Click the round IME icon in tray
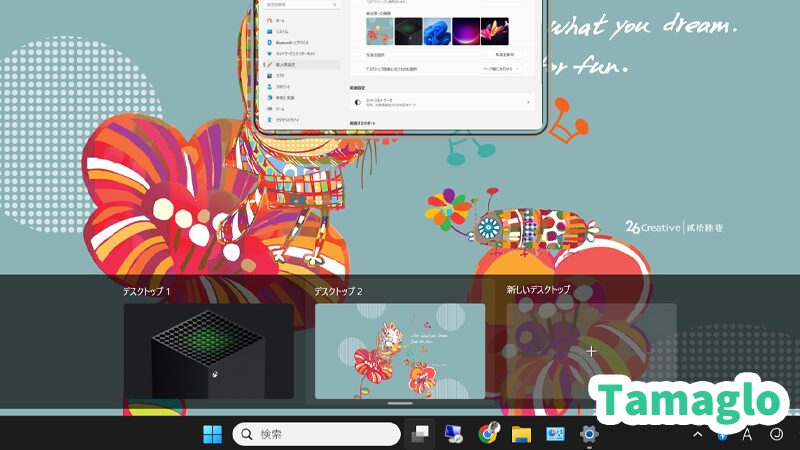This screenshot has width=800, height=450. click(776, 434)
